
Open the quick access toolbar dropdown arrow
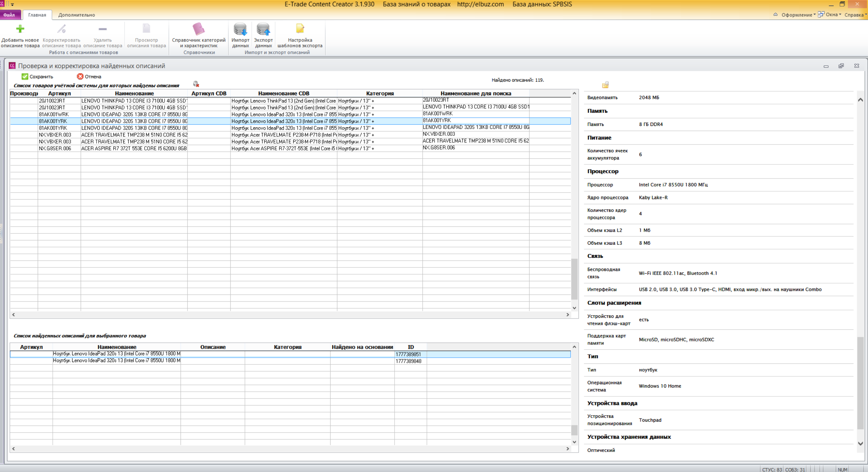(x=12, y=4)
